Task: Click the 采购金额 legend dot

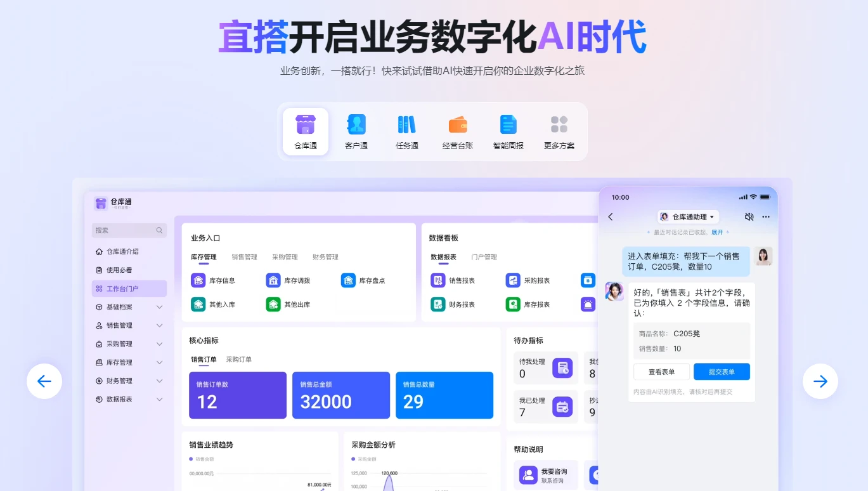Action: coord(353,459)
